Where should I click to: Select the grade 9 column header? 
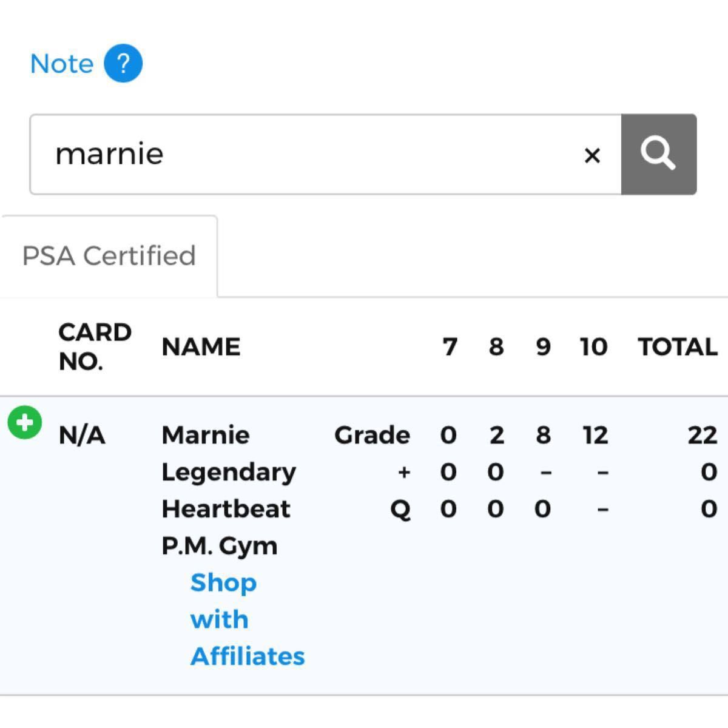coord(543,347)
